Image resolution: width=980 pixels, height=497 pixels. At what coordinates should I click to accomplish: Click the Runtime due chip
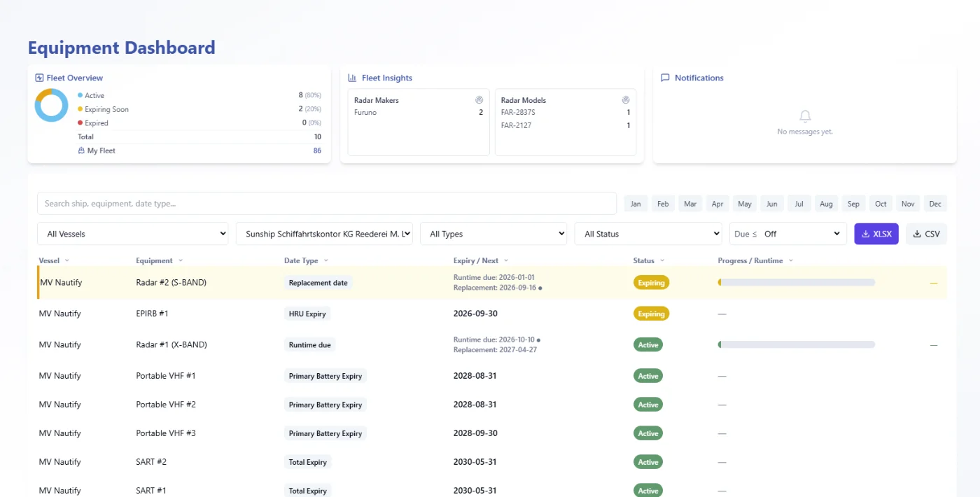coord(309,344)
